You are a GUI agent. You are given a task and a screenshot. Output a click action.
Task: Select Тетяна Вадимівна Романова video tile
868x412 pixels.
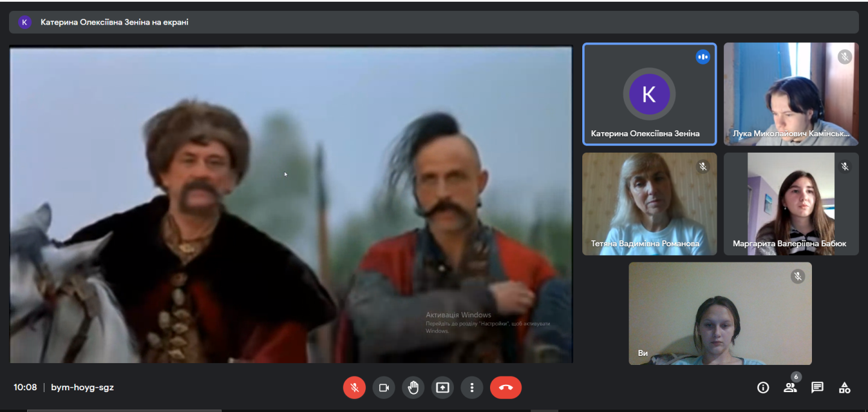pyautogui.click(x=649, y=204)
